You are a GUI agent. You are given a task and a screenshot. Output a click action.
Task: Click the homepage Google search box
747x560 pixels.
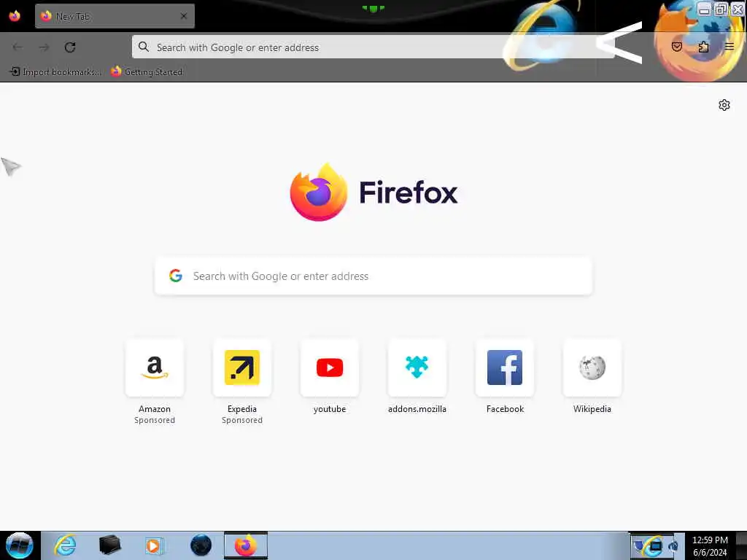(x=373, y=276)
